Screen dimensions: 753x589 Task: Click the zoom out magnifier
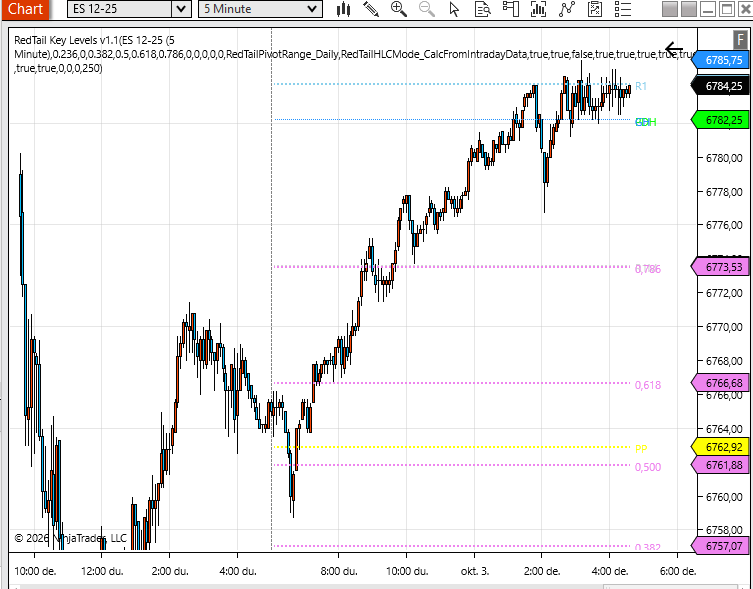427,9
